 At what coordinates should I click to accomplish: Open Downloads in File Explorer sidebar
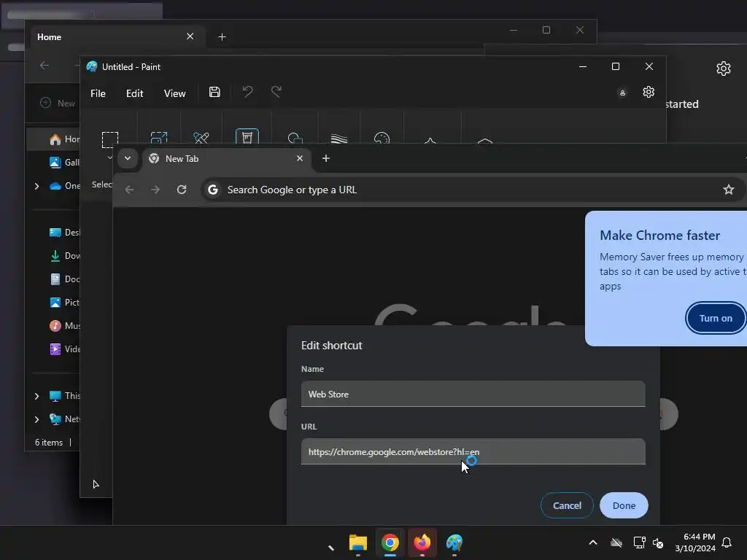[64, 256]
